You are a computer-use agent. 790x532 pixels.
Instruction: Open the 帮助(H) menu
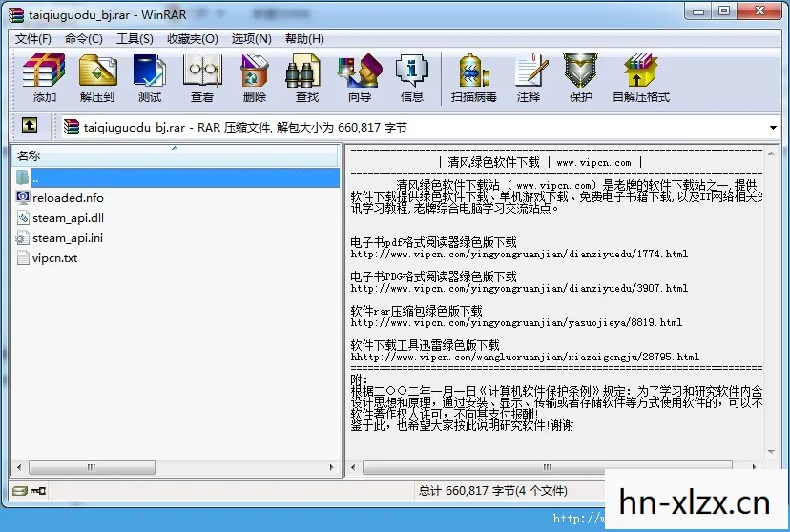click(304, 39)
